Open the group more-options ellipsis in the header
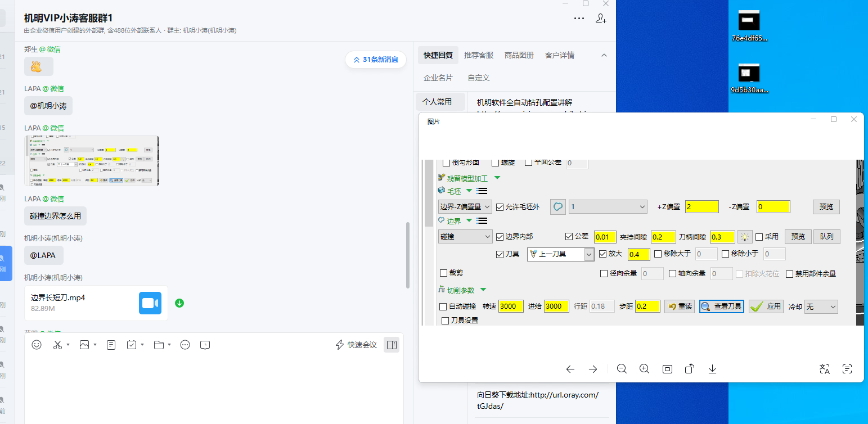Image resolution: width=868 pixels, height=424 pixels. pyautogui.click(x=579, y=19)
